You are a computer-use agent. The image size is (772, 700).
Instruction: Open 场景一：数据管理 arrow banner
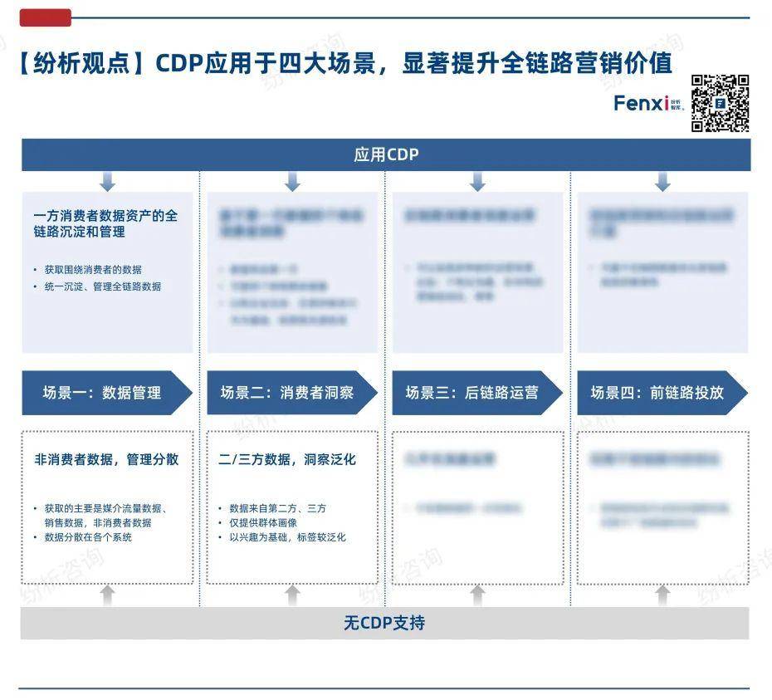click(107, 393)
